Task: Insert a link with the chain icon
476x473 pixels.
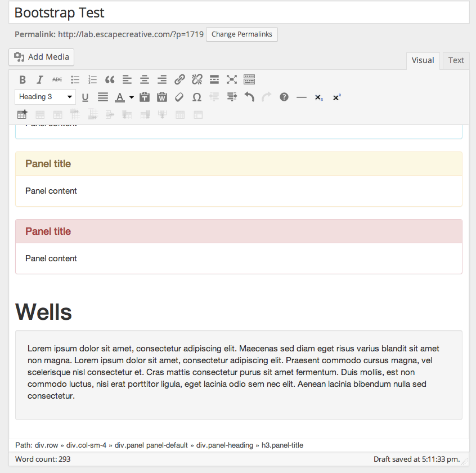Action: pyautogui.click(x=179, y=79)
